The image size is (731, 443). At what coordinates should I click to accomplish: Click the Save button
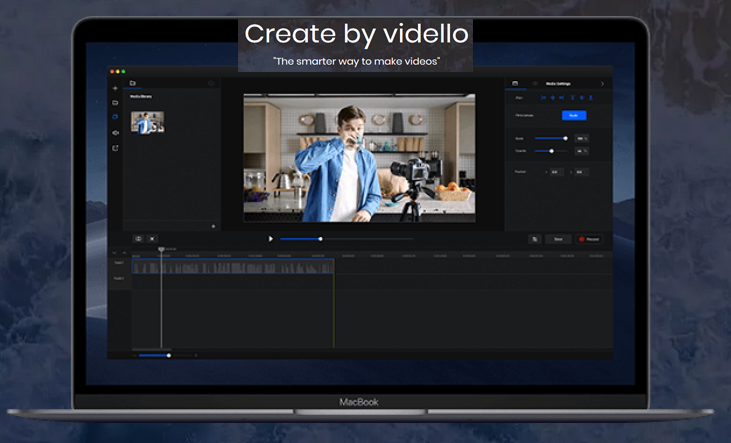pyautogui.click(x=559, y=239)
